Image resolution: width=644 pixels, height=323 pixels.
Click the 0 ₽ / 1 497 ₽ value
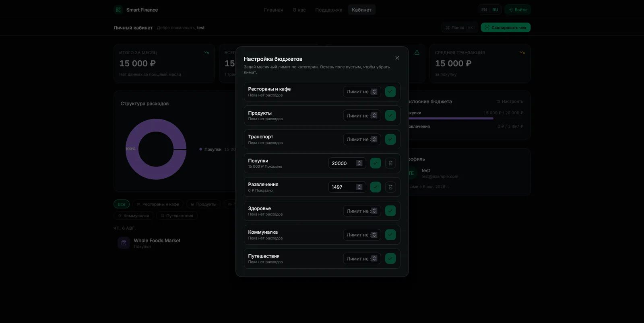pyautogui.click(x=510, y=126)
